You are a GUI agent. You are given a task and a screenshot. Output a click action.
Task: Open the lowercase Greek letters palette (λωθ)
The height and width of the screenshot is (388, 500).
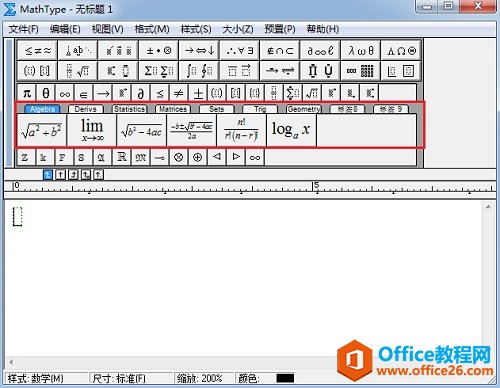coord(360,50)
